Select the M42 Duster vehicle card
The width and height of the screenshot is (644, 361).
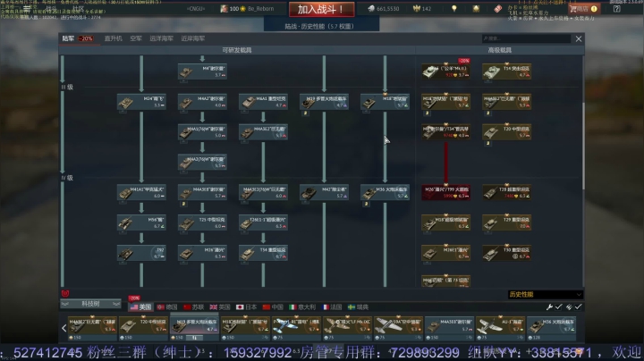click(x=324, y=192)
